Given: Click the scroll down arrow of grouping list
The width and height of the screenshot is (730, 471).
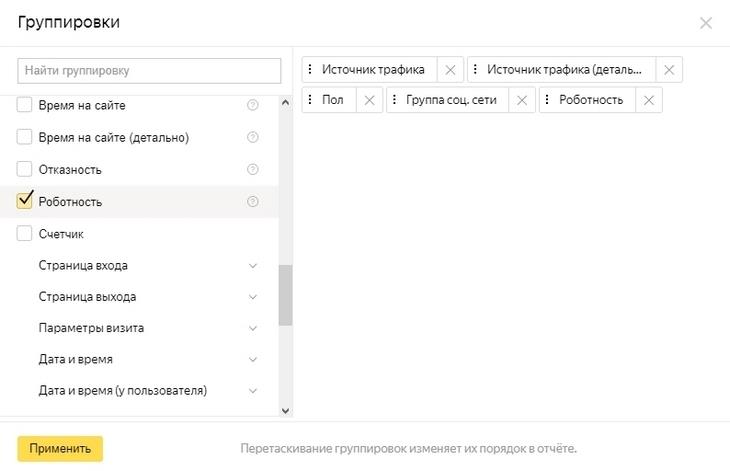Looking at the screenshot, I should pyautogui.click(x=285, y=410).
